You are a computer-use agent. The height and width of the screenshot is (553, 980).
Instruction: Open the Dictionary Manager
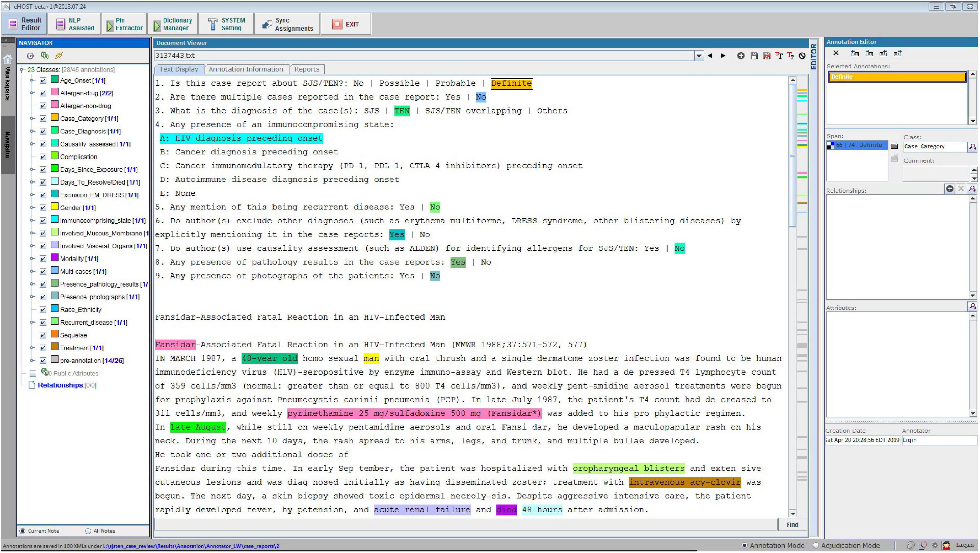173,24
